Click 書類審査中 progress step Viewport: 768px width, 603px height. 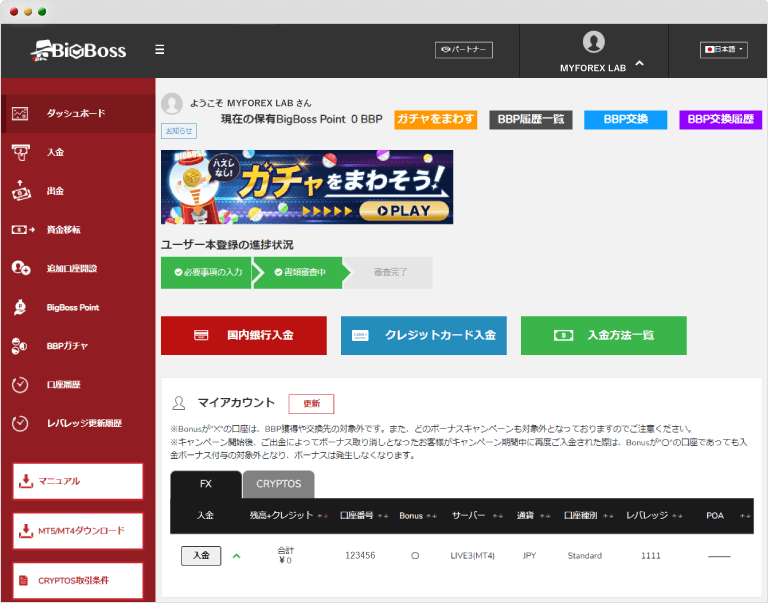pos(298,272)
